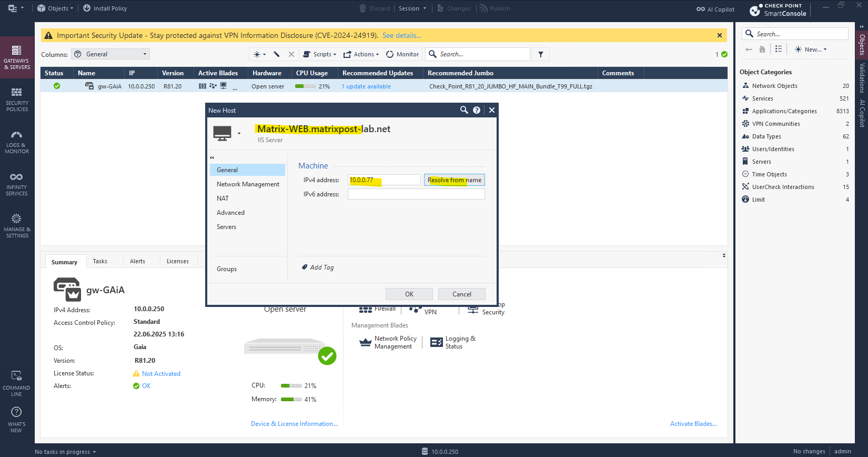Click search icon in New Host dialog title
Viewport: 868px width, 457px height.
coord(464,110)
